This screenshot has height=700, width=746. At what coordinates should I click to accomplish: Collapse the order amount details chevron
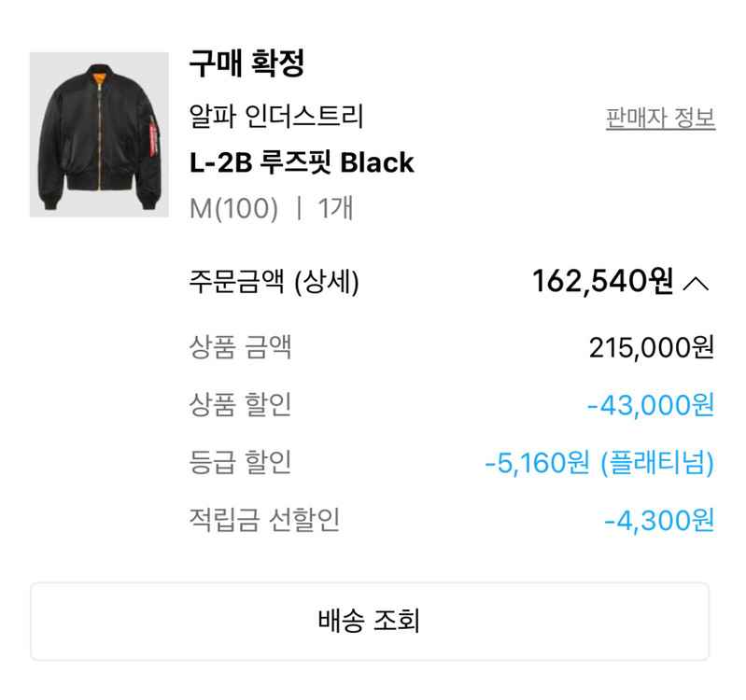pyautogui.click(x=697, y=283)
